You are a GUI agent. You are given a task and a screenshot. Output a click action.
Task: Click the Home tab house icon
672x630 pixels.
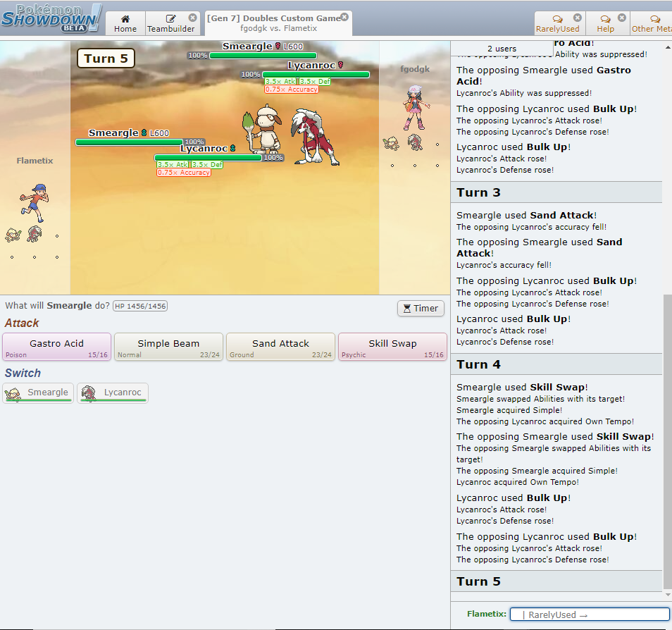(x=125, y=18)
